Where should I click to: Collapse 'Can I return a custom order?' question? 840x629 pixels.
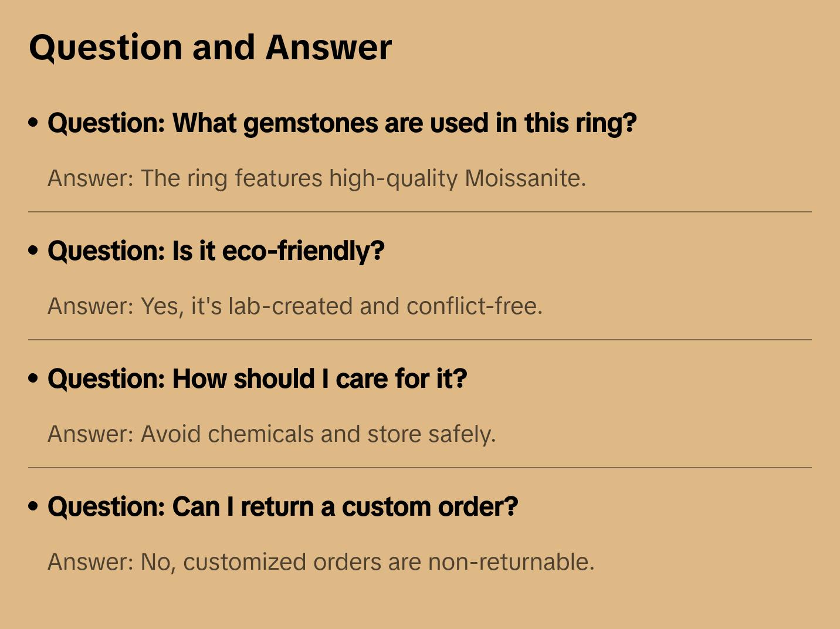click(283, 507)
